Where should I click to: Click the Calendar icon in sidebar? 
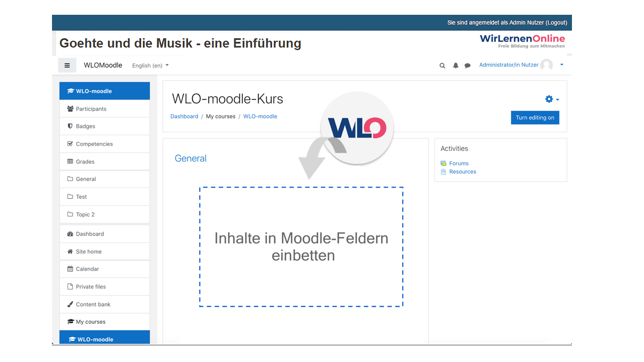pyautogui.click(x=70, y=269)
